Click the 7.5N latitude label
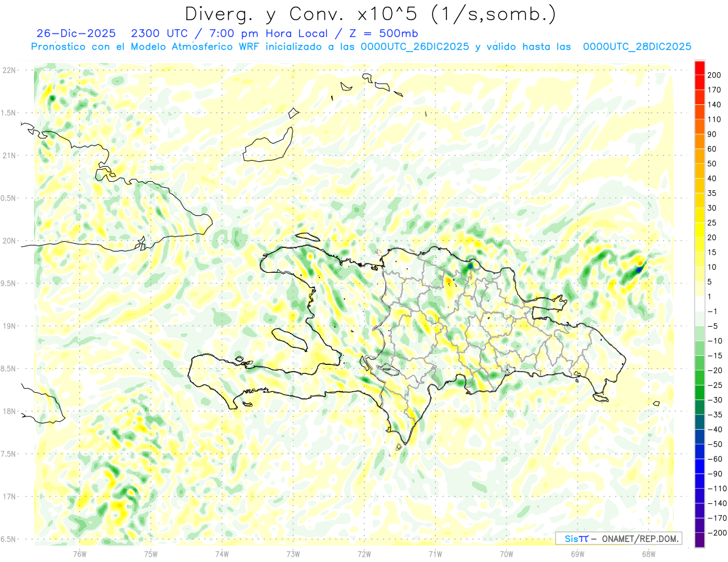 click(x=8, y=454)
